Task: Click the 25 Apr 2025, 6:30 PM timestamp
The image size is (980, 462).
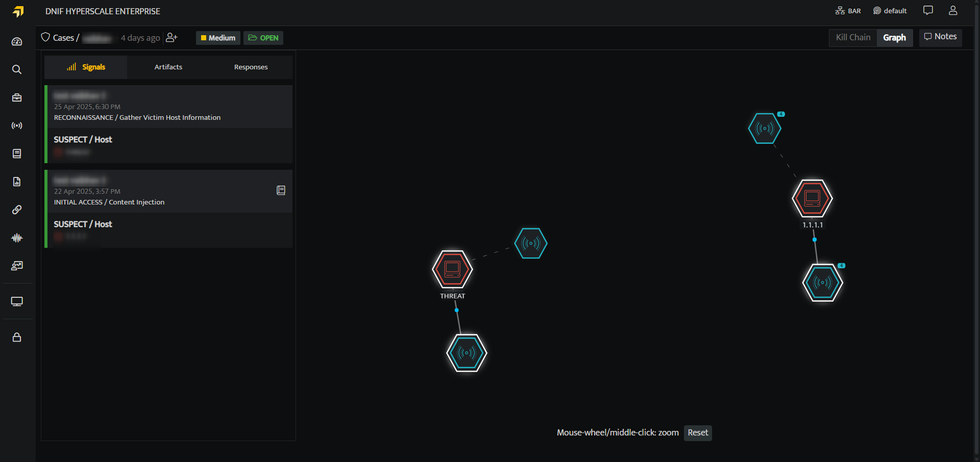Action: 87,107
